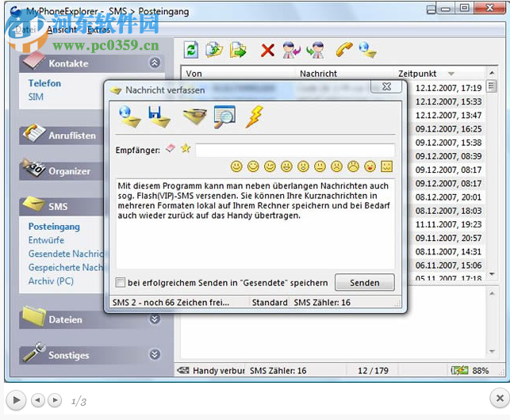Open Telefon contacts link
This screenshot has width=510, height=420.
tap(44, 83)
